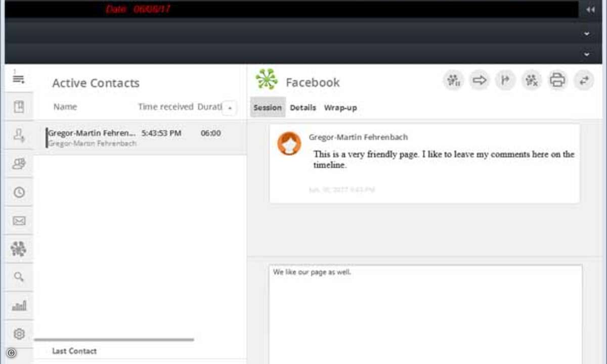Click the Time received column header
The image size is (607, 364).
pos(166,107)
